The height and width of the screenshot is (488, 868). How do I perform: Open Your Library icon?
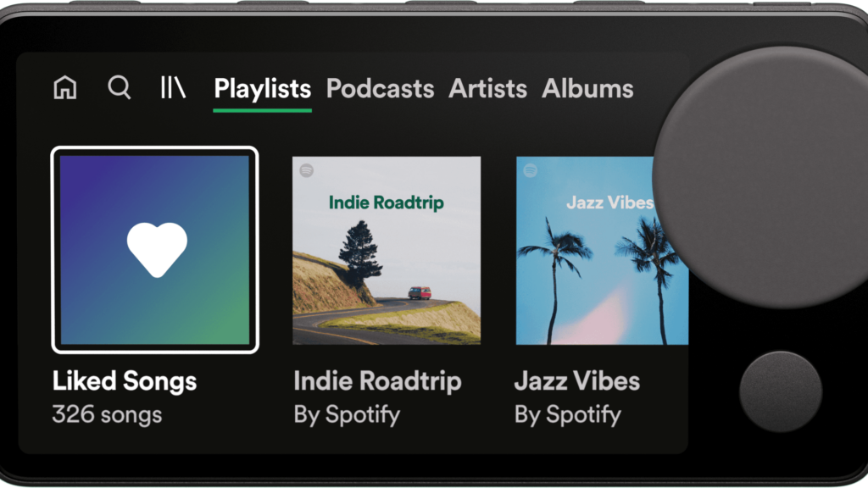click(173, 87)
